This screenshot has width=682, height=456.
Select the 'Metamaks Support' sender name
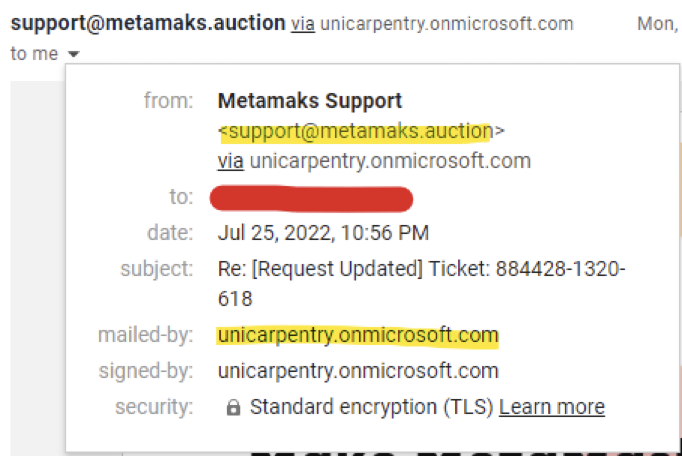310,101
